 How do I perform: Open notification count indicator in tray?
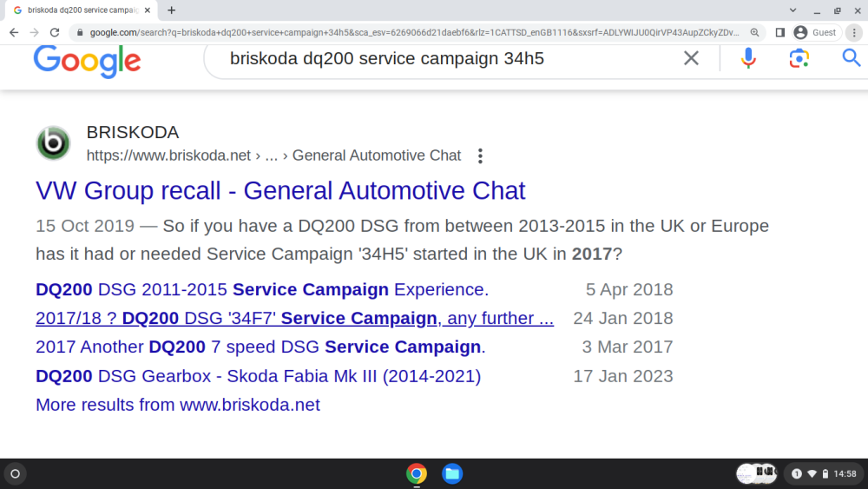tap(797, 473)
